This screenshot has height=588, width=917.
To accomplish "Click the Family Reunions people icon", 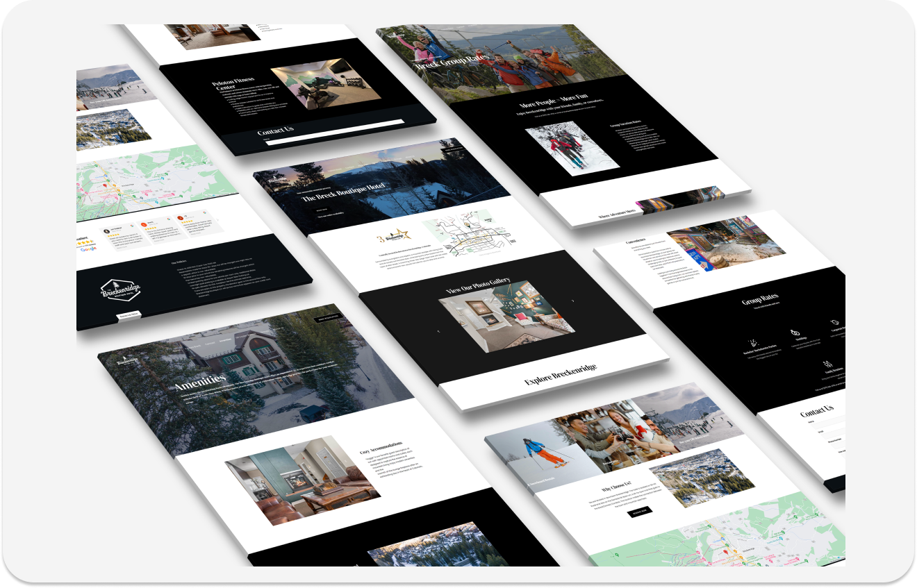I will (827, 364).
